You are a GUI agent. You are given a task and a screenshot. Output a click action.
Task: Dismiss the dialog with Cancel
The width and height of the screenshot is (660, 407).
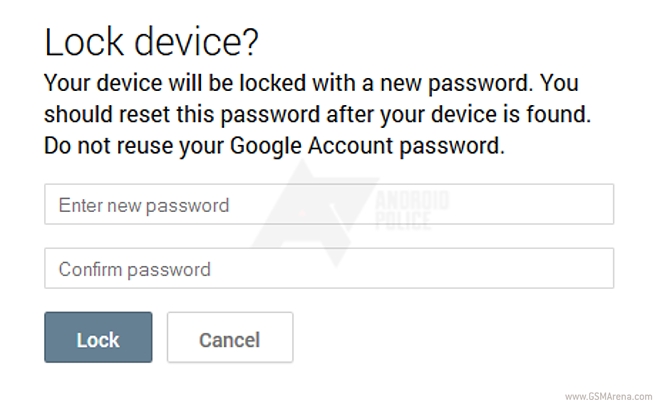coord(229,338)
